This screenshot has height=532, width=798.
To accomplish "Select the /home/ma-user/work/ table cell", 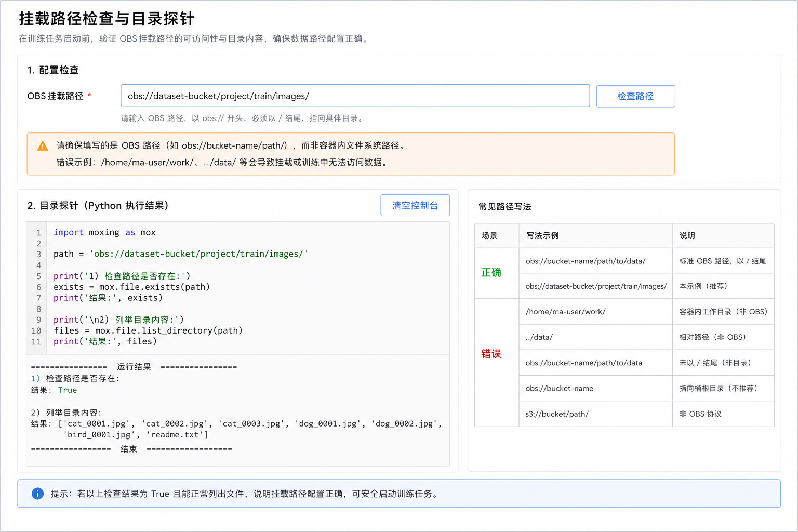I will point(595,312).
